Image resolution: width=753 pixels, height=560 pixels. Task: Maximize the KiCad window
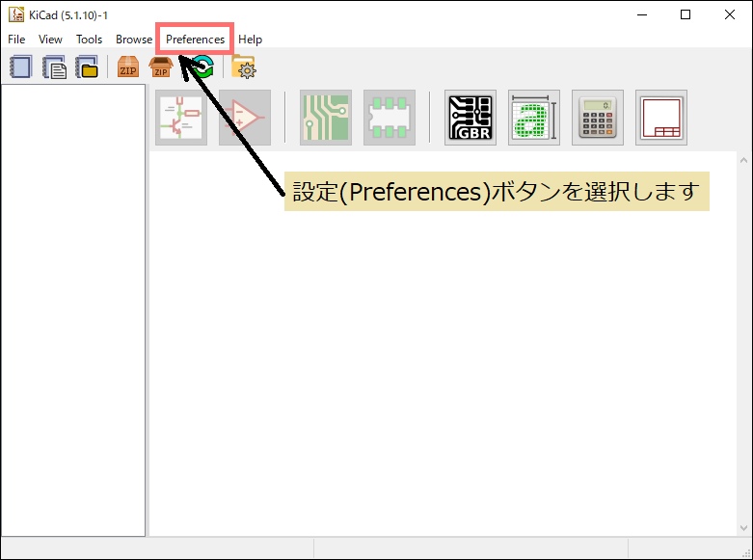[x=686, y=14]
